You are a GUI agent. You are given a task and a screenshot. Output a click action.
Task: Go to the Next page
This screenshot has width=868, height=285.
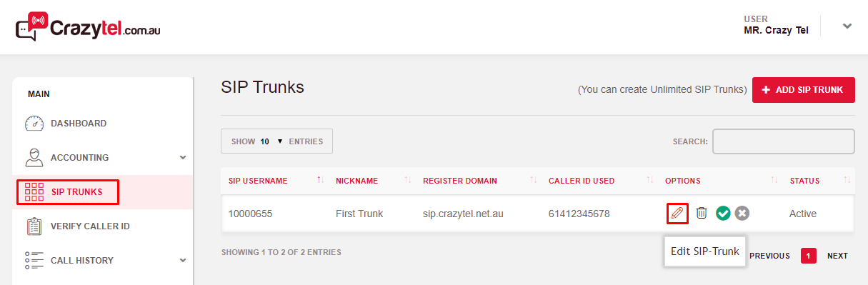(x=837, y=256)
